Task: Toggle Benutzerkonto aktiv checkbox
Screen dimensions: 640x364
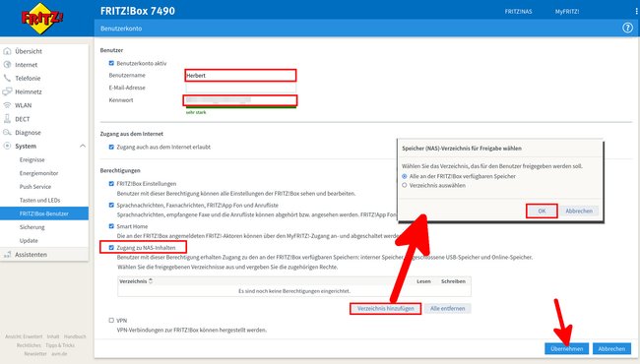Action: [x=111, y=63]
